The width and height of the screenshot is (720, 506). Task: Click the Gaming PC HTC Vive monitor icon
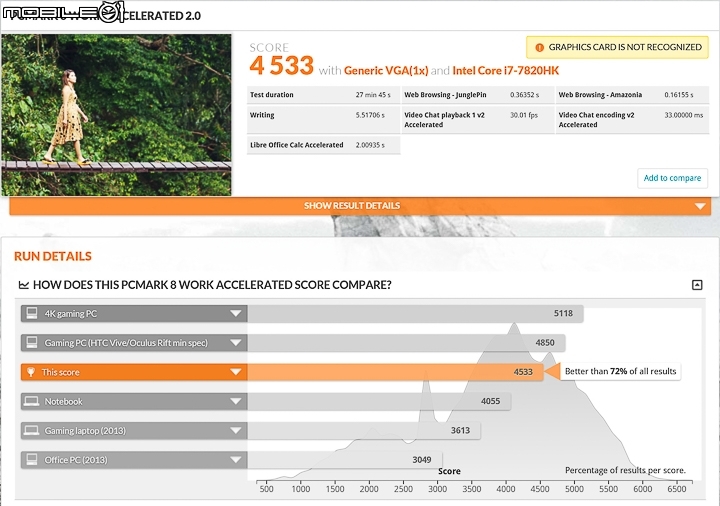pyautogui.click(x=32, y=343)
